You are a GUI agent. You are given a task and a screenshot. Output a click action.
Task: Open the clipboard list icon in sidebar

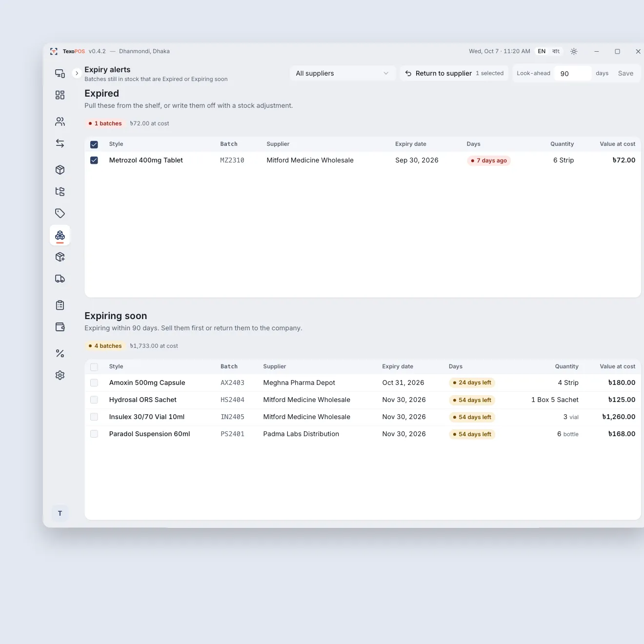pos(60,305)
